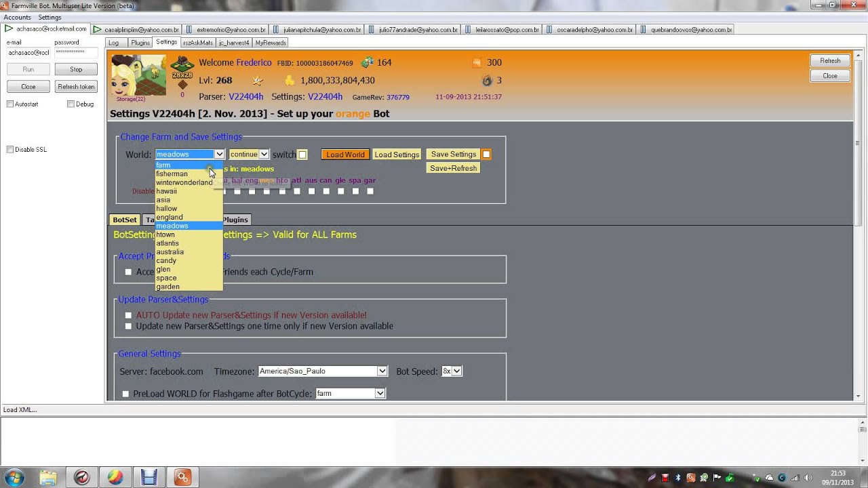Open the Timezone America/Sao_Paulo dropdown
This screenshot has width=868, height=488.
tap(323, 371)
